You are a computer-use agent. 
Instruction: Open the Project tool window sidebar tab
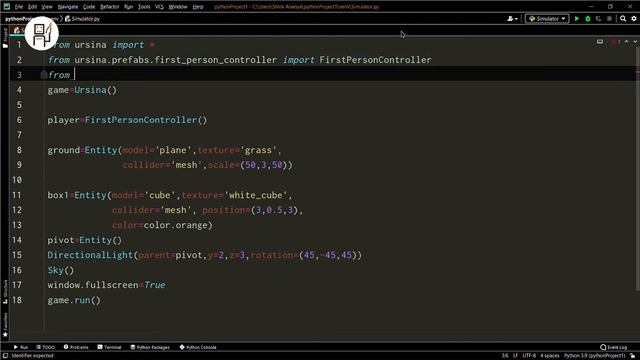[5, 38]
